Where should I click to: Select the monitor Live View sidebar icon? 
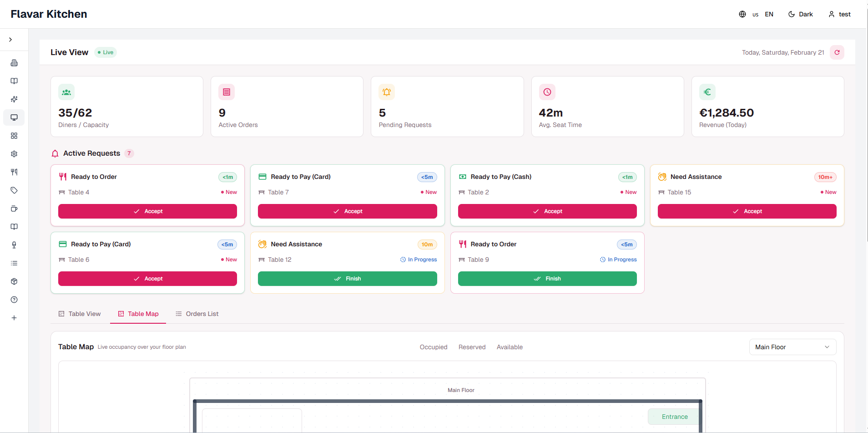point(14,117)
